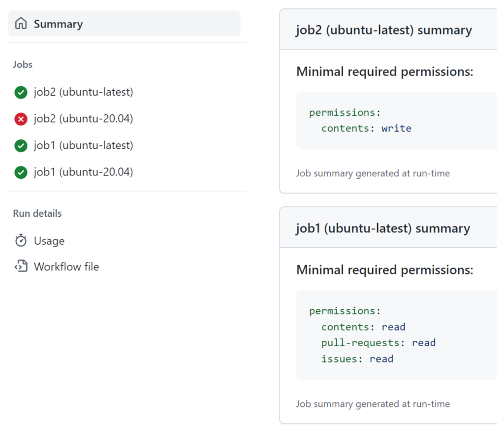Click the stopwatch icon next to Usage
The image size is (504, 429).
[20, 240]
